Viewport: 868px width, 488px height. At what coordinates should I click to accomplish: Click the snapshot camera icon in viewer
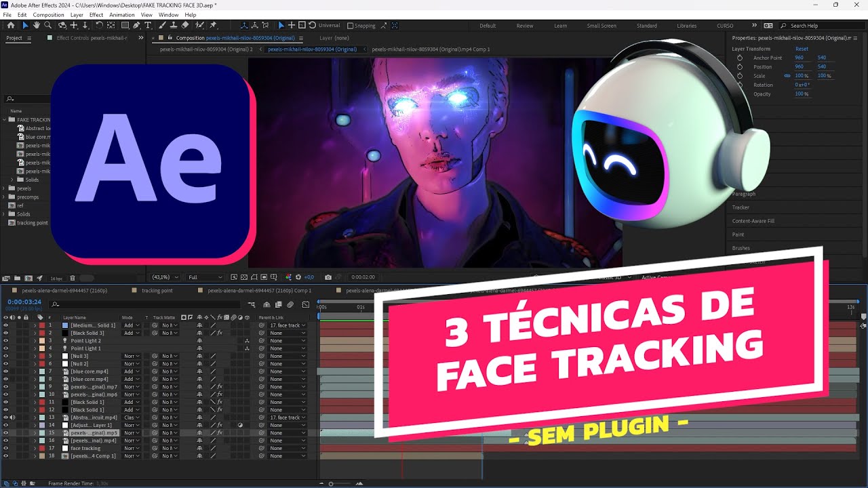328,277
